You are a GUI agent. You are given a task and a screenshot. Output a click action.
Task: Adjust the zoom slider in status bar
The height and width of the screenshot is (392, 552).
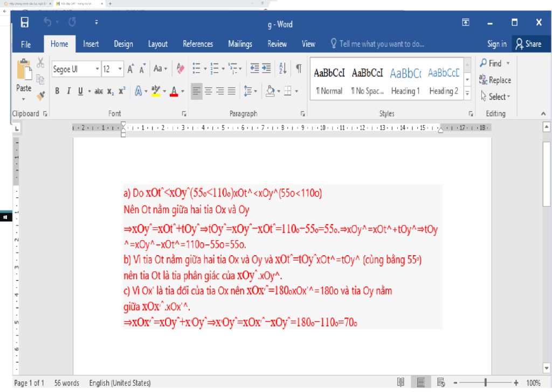click(486, 382)
